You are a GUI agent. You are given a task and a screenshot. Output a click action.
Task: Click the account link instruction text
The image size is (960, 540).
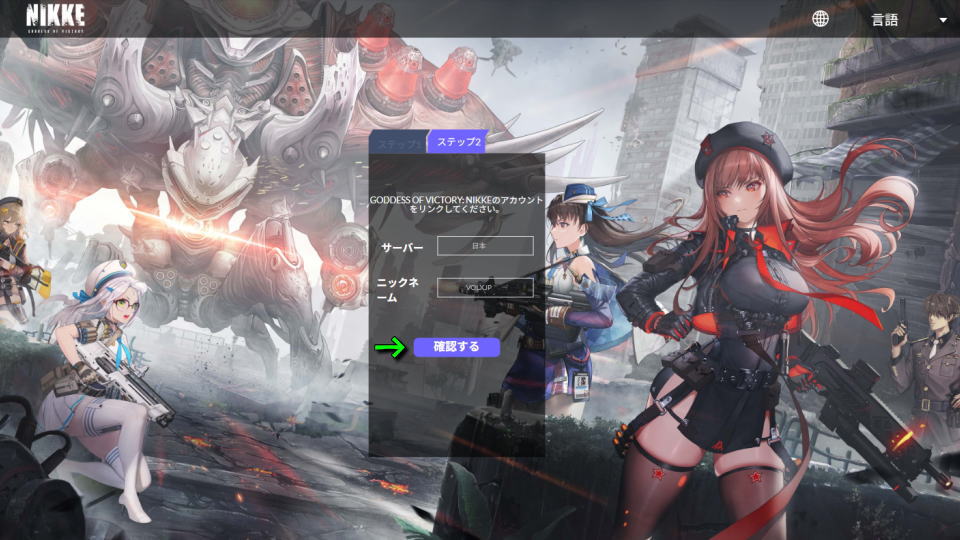[456, 205]
